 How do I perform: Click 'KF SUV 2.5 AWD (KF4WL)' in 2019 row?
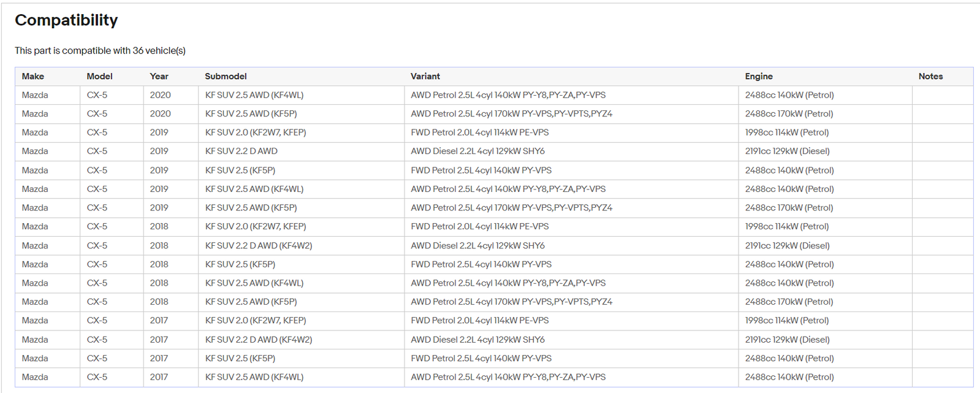(x=254, y=189)
